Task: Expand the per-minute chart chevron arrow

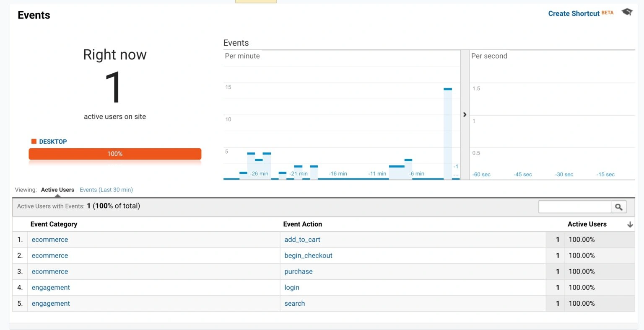Action: (465, 115)
